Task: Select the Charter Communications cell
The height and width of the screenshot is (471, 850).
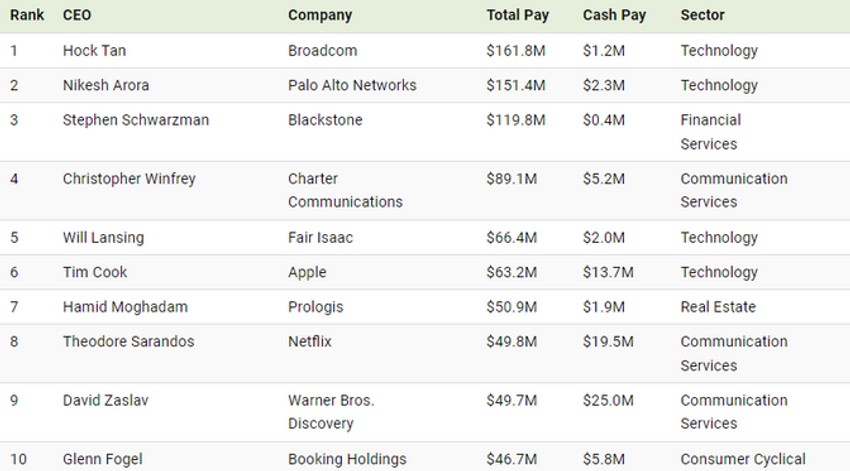Action: tap(345, 190)
